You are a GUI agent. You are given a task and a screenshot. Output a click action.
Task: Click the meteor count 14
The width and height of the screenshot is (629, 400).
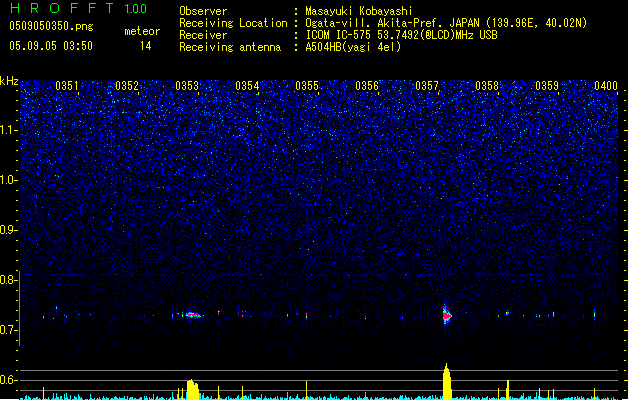pyautogui.click(x=146, y=46)
